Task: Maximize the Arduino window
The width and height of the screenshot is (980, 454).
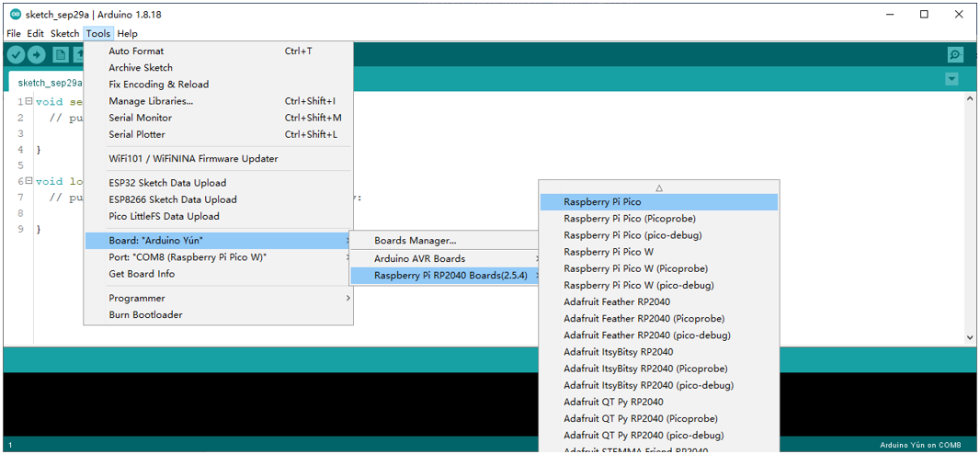Action: [924, 15]
